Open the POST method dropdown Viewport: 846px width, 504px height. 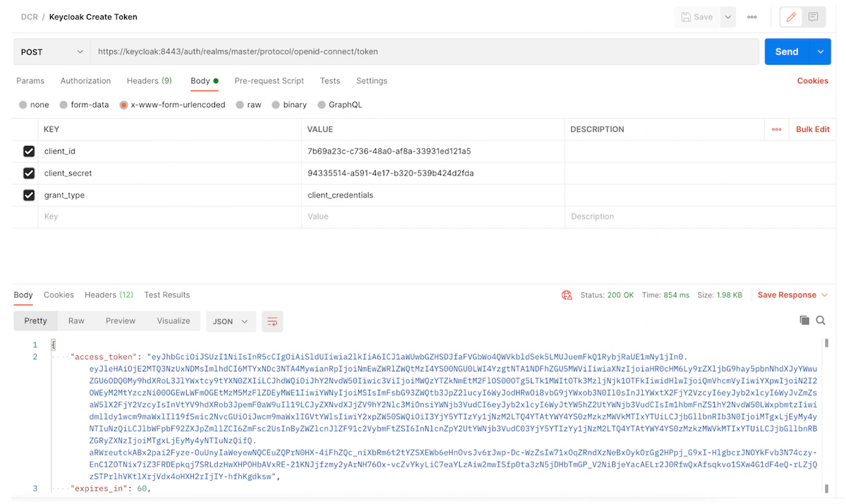point(51,51)
